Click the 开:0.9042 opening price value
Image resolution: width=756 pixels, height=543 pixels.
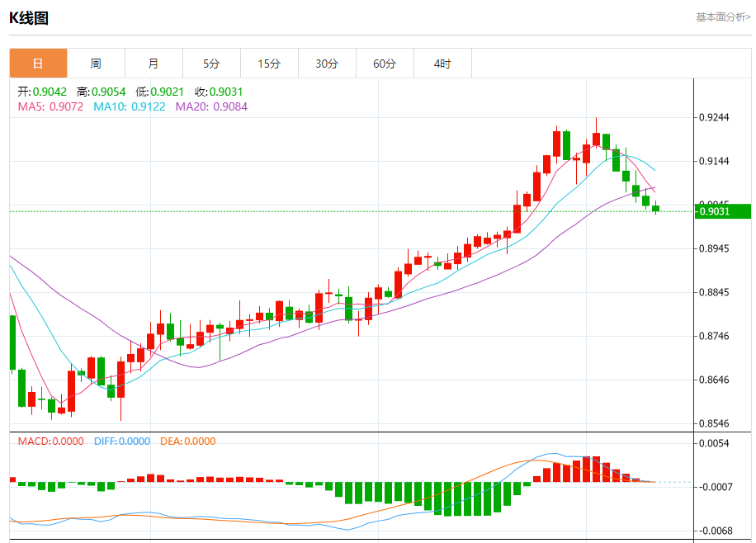(x=42, y=92)
